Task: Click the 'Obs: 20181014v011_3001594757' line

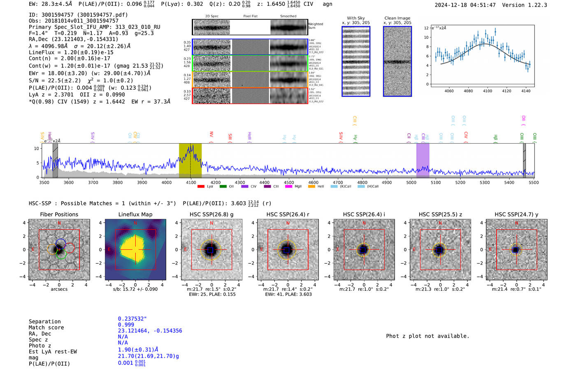Action: [x=74, y=21]
